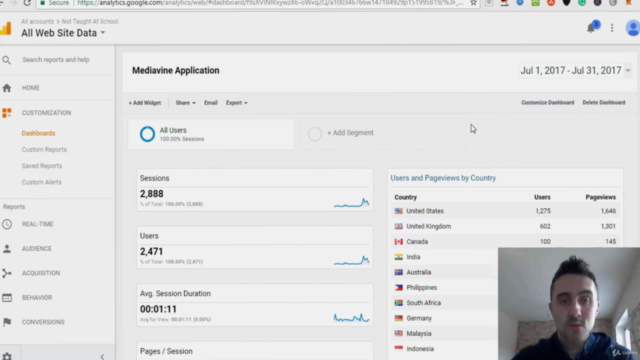Screen dimensions: 640x360
Task: Open Users and Pageviews by Country link
Action: (x=443, y=178)
